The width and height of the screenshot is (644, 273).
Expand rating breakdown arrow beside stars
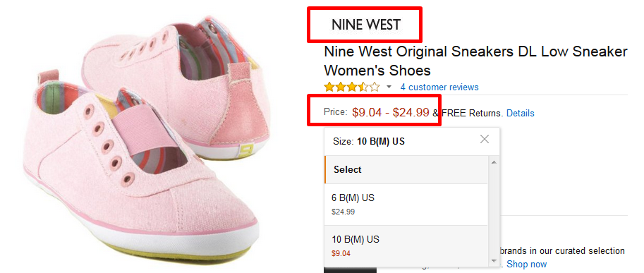[x=389, y=87]
